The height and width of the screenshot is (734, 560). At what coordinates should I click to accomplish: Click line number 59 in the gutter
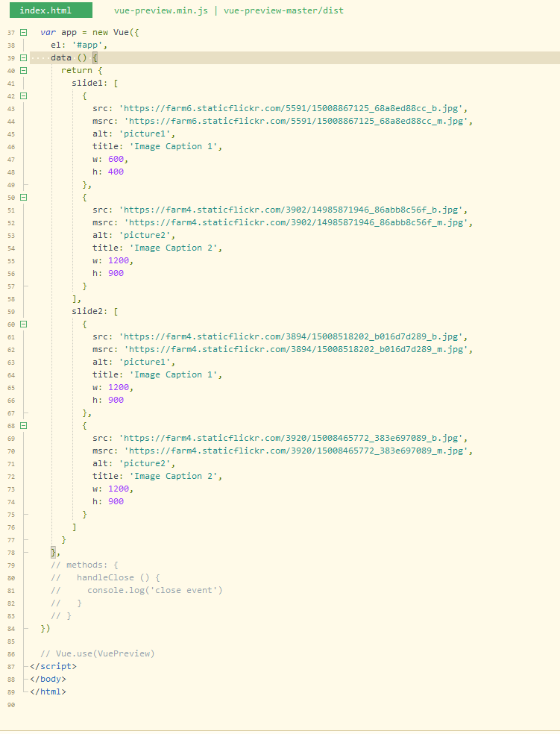click(x=11, y=312)
